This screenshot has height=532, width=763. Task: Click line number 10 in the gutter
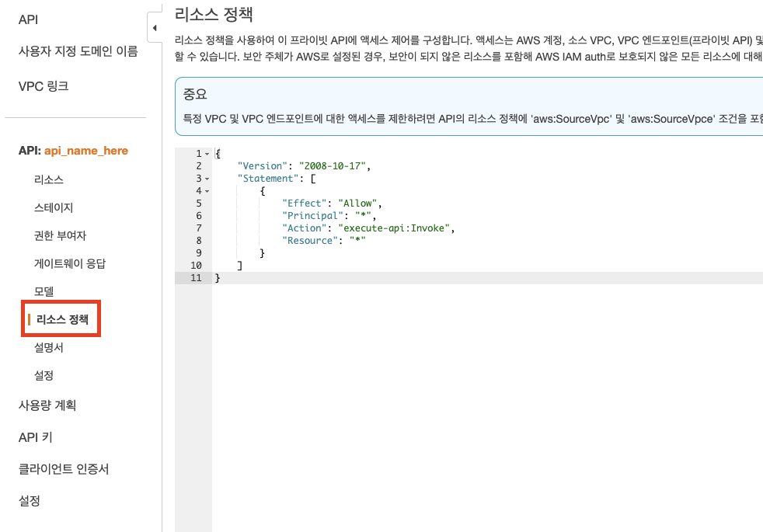click(196, 266)
